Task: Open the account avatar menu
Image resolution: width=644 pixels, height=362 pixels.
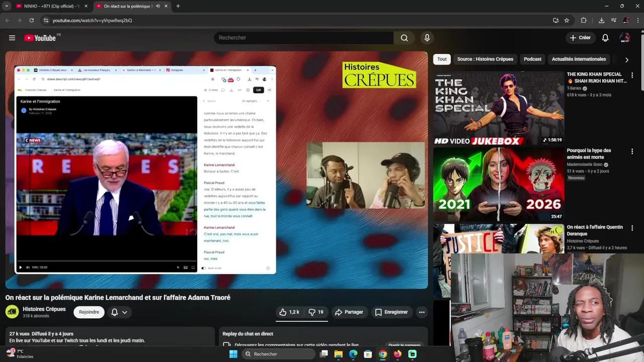Action: [x=624, y=38]
